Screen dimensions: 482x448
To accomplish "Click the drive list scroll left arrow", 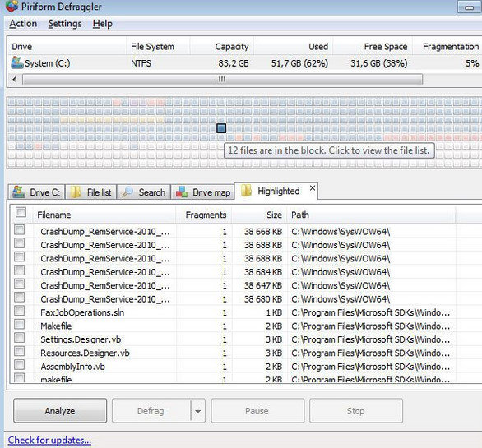I will pos(14,79).
